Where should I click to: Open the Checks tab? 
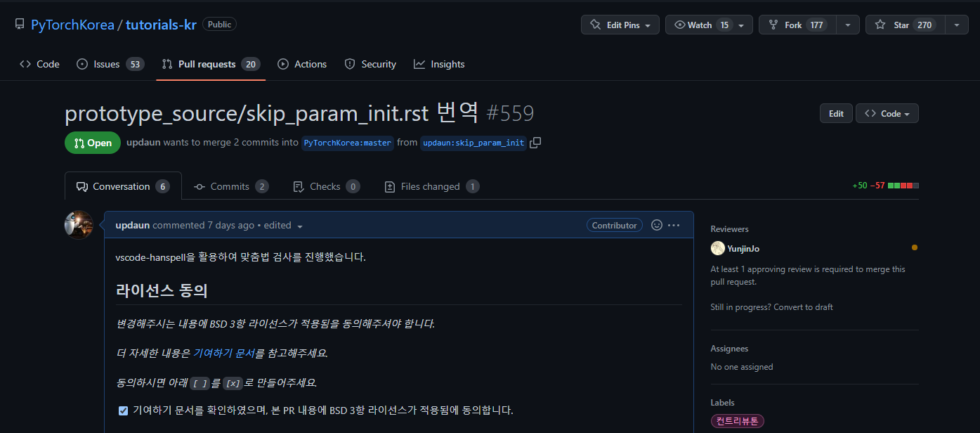(325, 186)
